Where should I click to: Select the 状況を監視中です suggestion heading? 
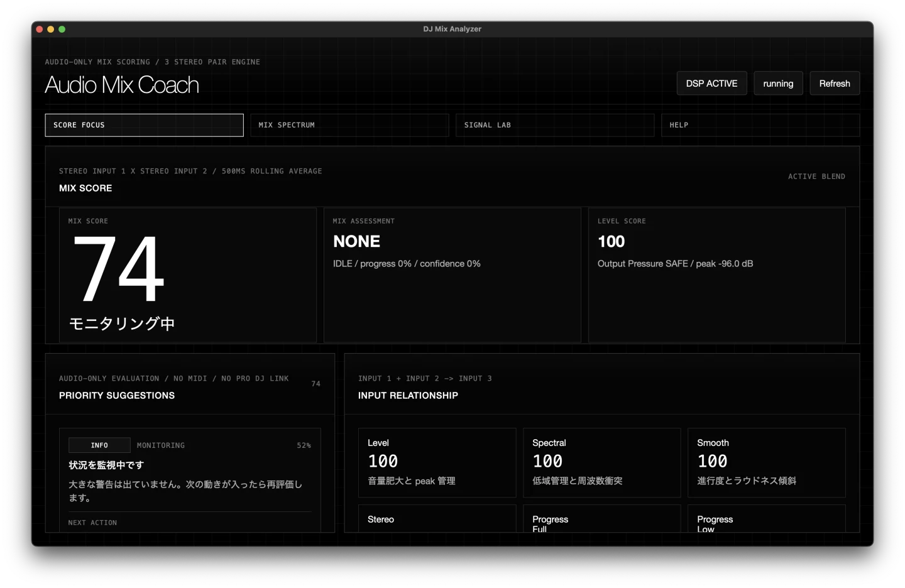pyautogui.click(x=106, y=465)
